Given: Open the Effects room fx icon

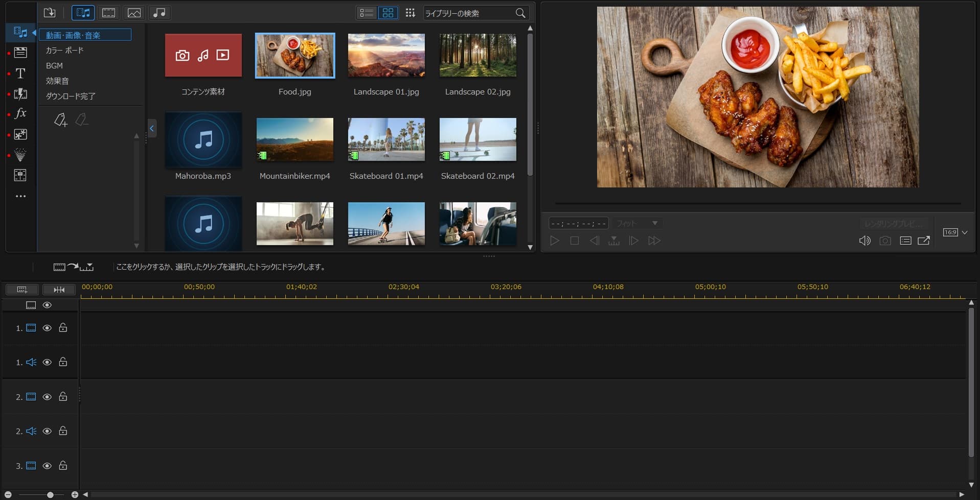Looking at the screenshot, I should pos(20,113).
